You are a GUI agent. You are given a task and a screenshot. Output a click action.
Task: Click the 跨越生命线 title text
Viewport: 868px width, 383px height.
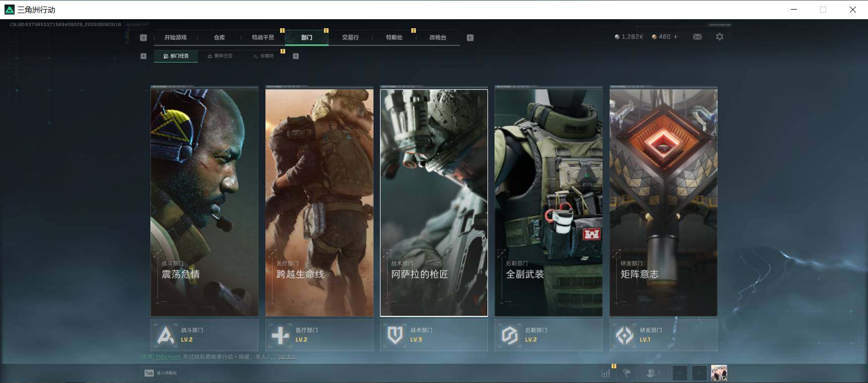tap(300, 274)
